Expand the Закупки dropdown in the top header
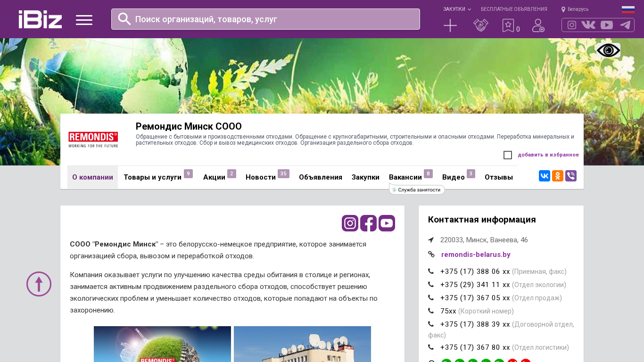 457,9
